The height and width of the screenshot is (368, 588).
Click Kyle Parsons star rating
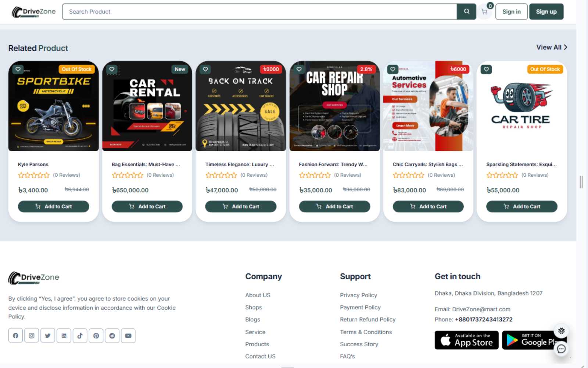click(x=34, y=175)
